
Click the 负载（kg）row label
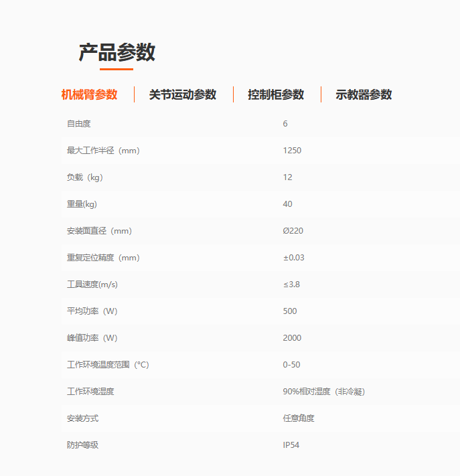(85, 177)
